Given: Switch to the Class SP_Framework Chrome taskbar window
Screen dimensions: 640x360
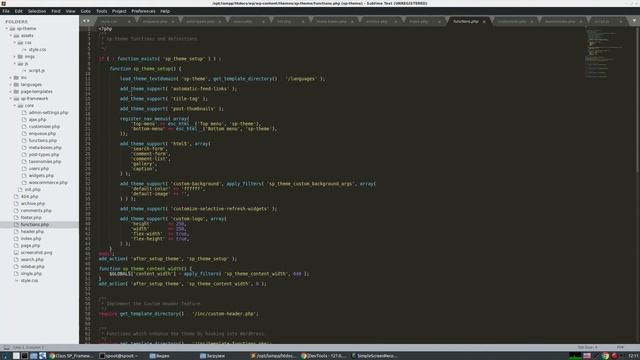Looking at the screenshot, I should (71, 356).
